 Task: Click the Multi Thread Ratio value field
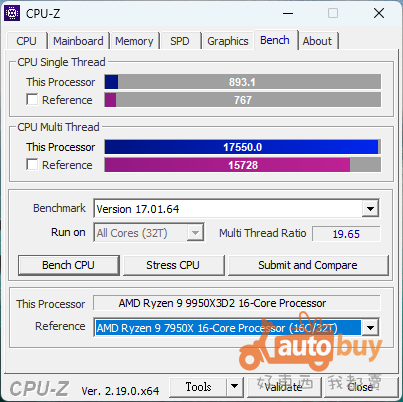[346, 234]
